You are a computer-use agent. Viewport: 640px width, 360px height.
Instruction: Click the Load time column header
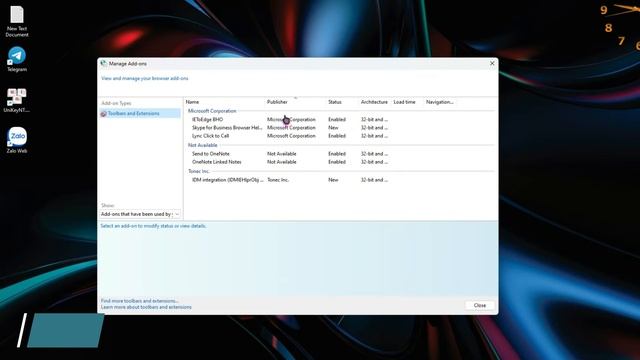404,102
